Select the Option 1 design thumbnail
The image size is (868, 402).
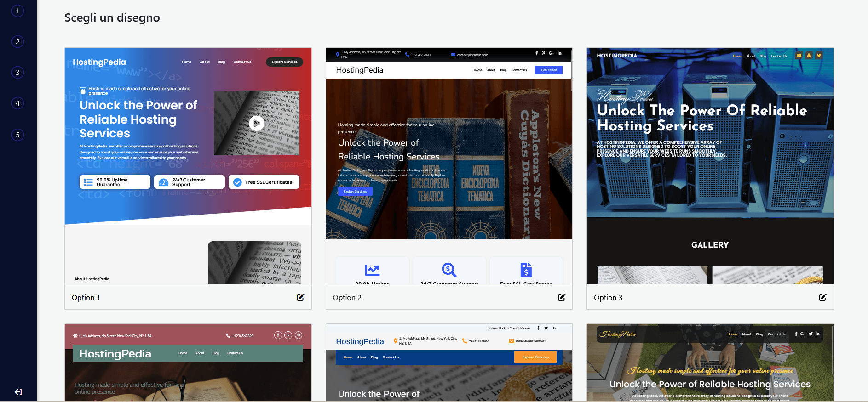pyautogui.click(x=188, y=166)
